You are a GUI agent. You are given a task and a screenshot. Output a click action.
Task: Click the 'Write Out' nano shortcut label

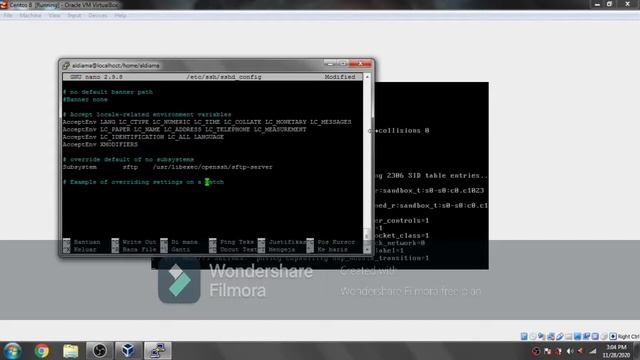[x=139, y=242]
